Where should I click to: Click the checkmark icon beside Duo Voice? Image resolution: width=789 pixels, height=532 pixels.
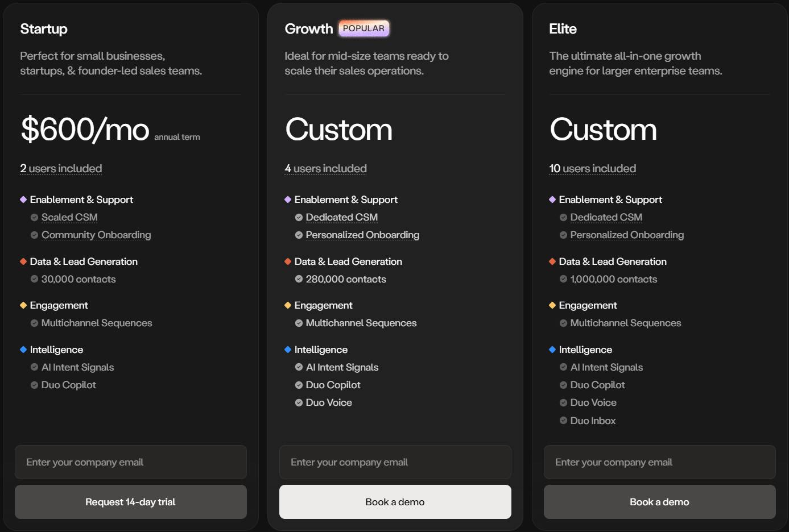coord(298,402)
